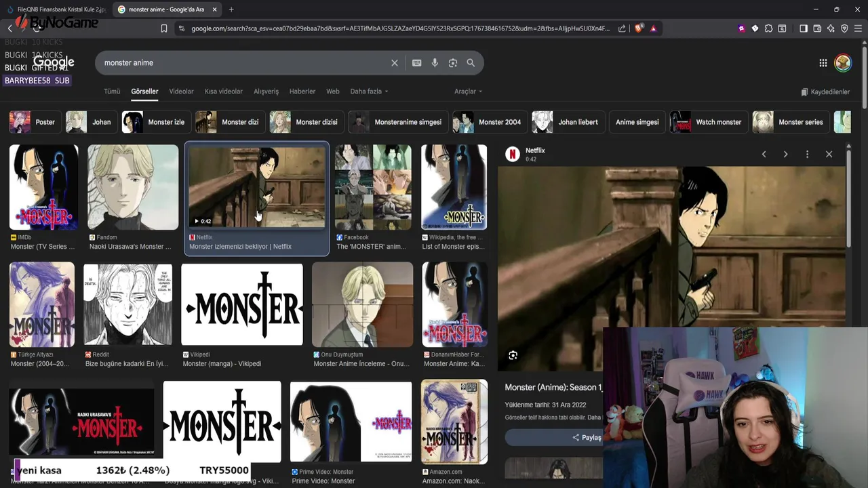Search by image with the Lens camera icon
This screenshot has height=488, width=868.
(x=453, y=63)
